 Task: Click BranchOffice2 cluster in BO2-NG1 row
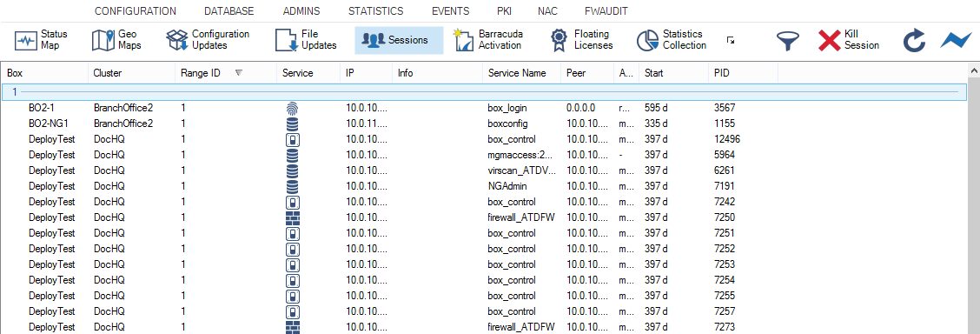(x=123, y=124)
